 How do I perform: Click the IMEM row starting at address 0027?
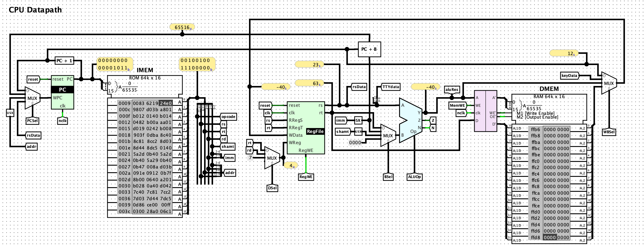tap(145, 167)
